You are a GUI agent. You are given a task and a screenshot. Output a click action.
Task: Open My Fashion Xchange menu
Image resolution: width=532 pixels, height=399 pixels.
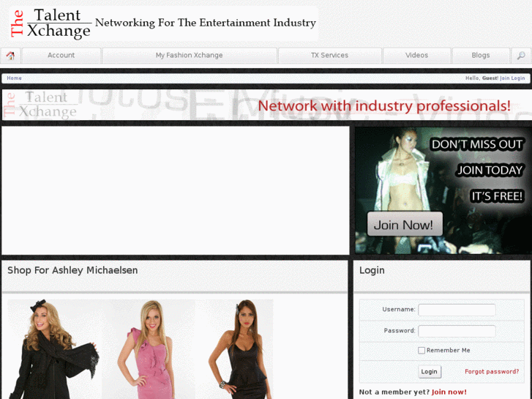tap(190, 56)
